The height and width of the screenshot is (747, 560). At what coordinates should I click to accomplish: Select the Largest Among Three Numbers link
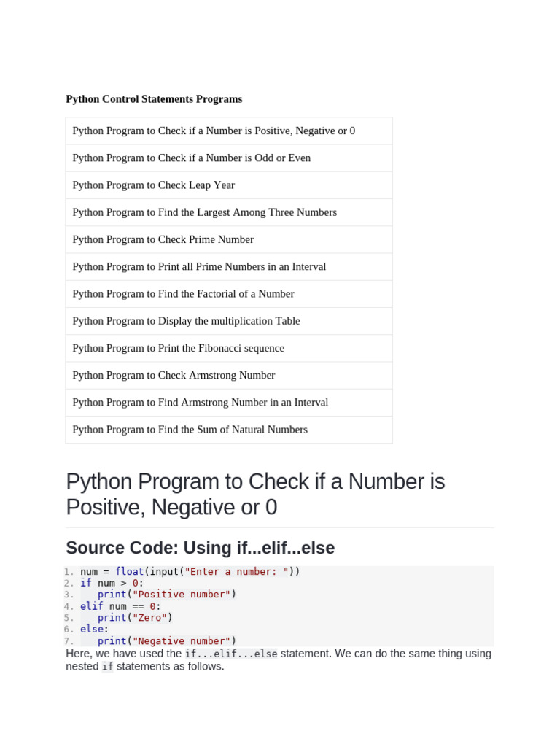pyautogui.click(x=204, y=212)
